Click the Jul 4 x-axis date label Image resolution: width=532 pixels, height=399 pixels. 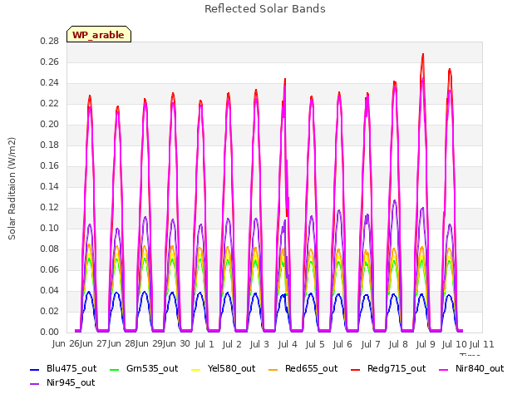coord(288,344)
